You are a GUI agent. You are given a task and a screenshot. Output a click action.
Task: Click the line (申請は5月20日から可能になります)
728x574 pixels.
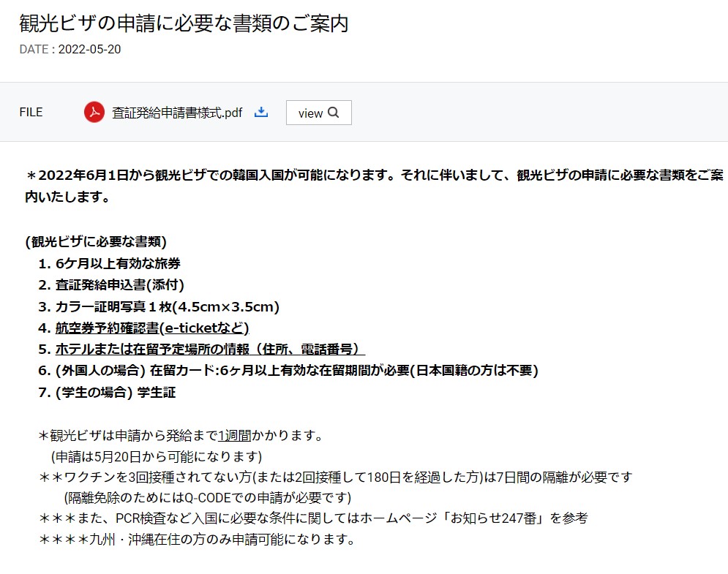pyautogui.click(x=157, y=456)
